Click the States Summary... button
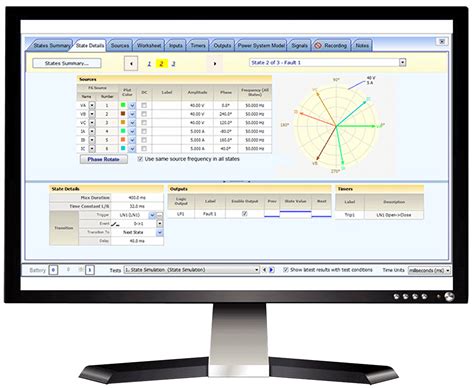The width and height of the screenshot is (474, 388). [x=67, y=63]
